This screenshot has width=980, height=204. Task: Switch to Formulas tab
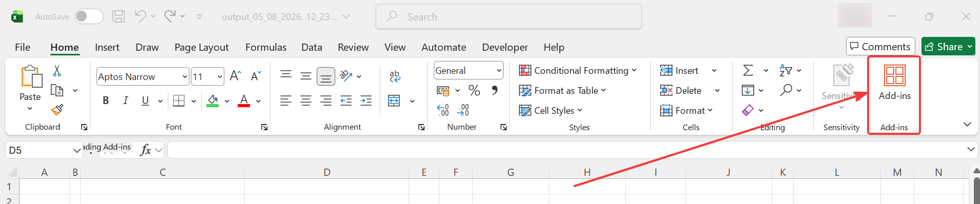(x=266, y=47)
